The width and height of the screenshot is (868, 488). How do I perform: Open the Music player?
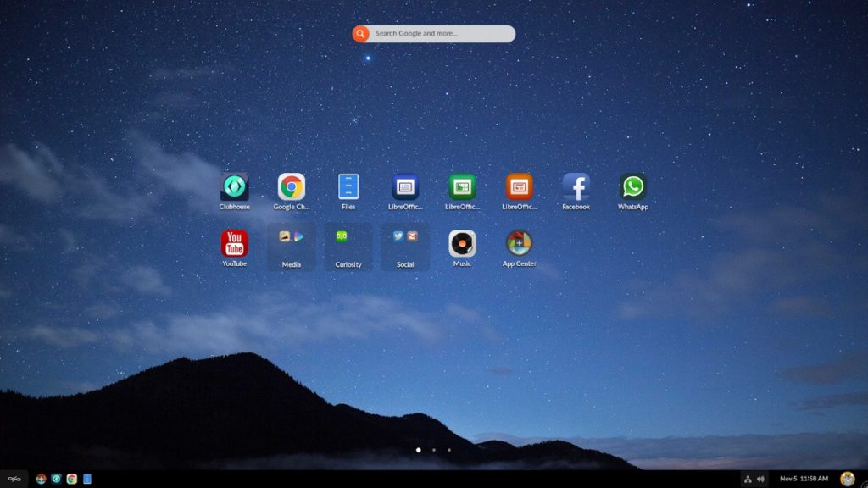click(x=461, y=245)
